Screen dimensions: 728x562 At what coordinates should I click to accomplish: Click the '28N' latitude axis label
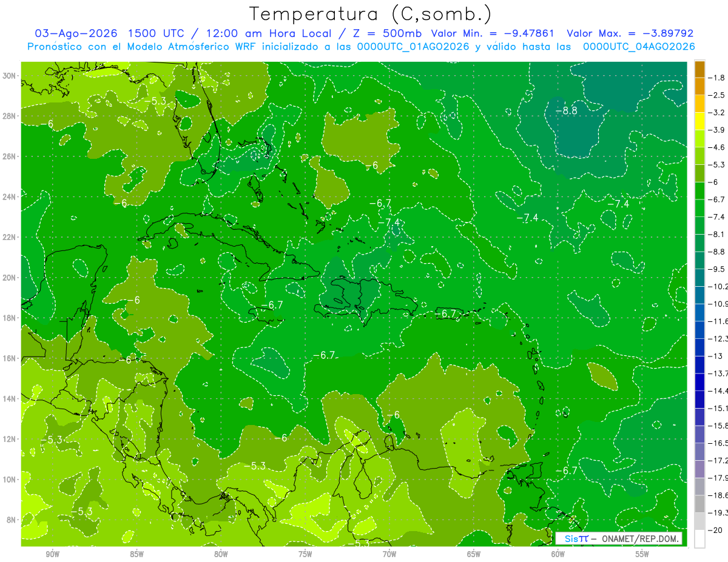point(10,116)
